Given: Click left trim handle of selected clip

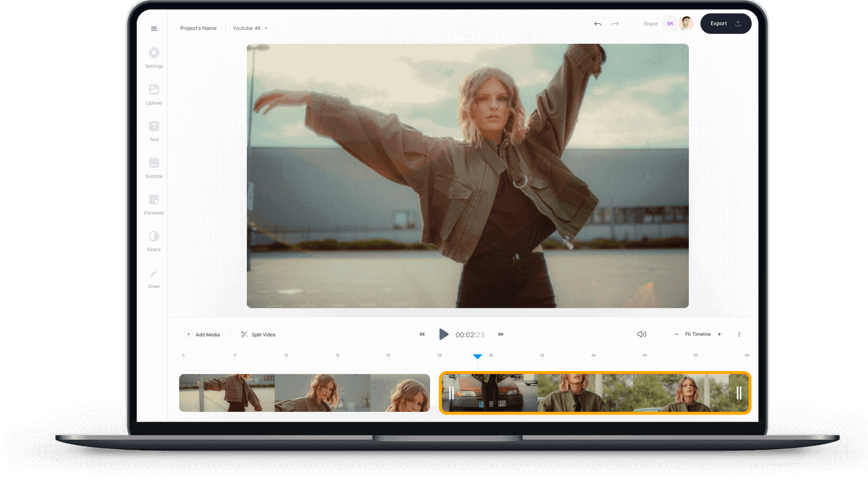Looking at the screenshot, I should 451,393.
